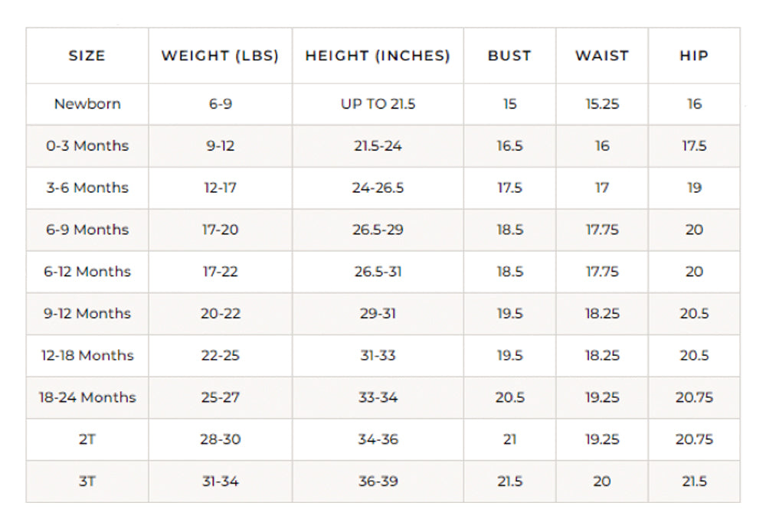
Task: Click the 15.25 waist cell for Newborn
Action: point(602,104)
